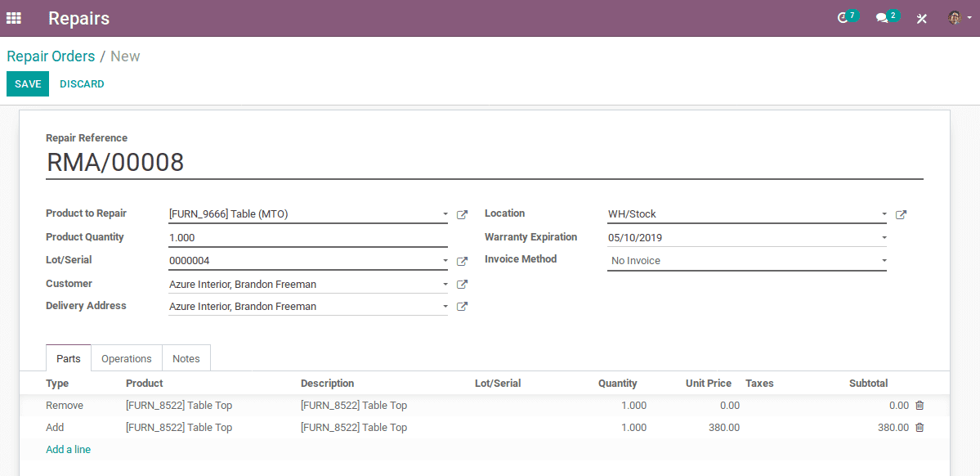Click the Repairs app title
This screenshot has width=980, height=476.
tap(78, 18)
